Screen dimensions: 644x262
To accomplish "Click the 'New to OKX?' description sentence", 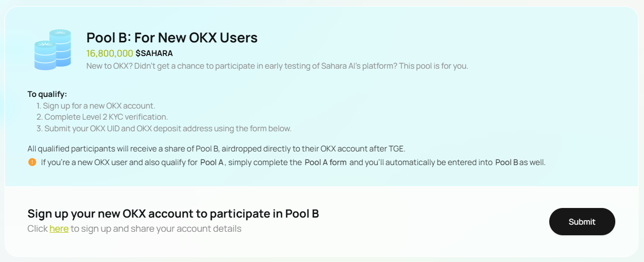I will (x=277, y=66).
